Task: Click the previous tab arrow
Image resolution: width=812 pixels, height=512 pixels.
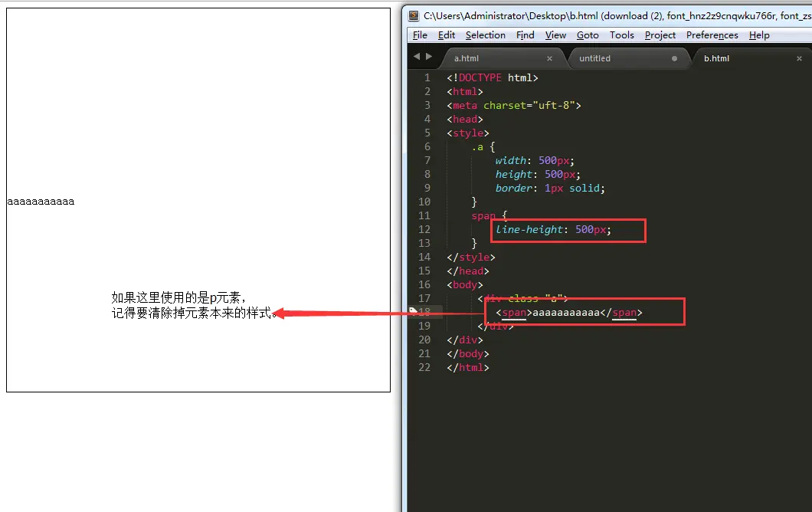Action: (417, 57)
